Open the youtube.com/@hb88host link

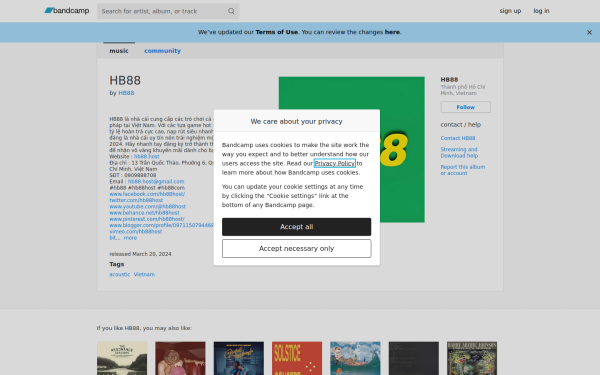[147, 206]
